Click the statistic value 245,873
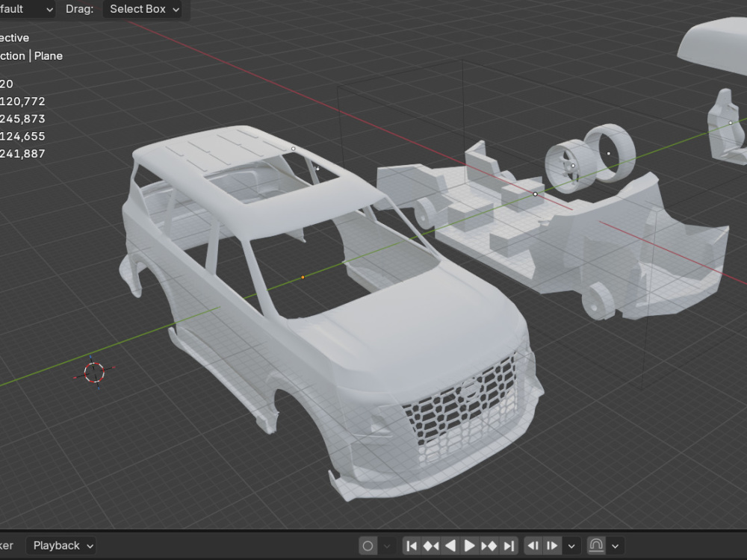The height and width of the screenshot is (560, 747). (22, 119)
